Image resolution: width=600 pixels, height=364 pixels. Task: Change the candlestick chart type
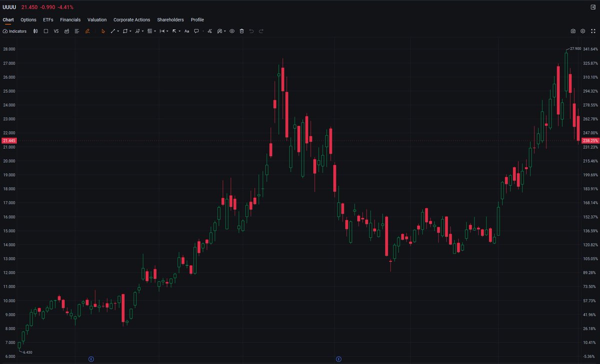click(35, 31)
